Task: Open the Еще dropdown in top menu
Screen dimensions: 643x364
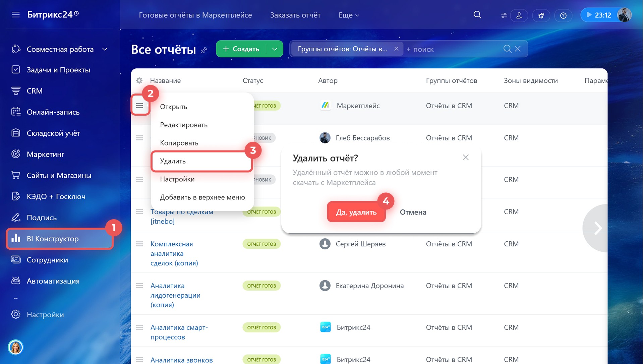Action: coord(349,15)
